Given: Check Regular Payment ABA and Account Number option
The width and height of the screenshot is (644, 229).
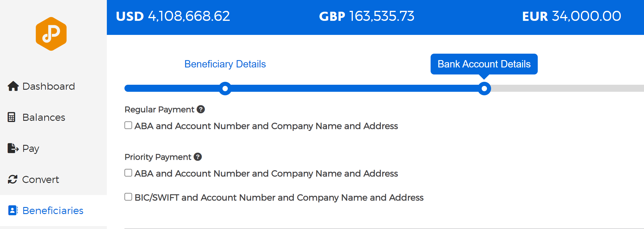Looking at the screenshot, I should [x=128, y=125].
